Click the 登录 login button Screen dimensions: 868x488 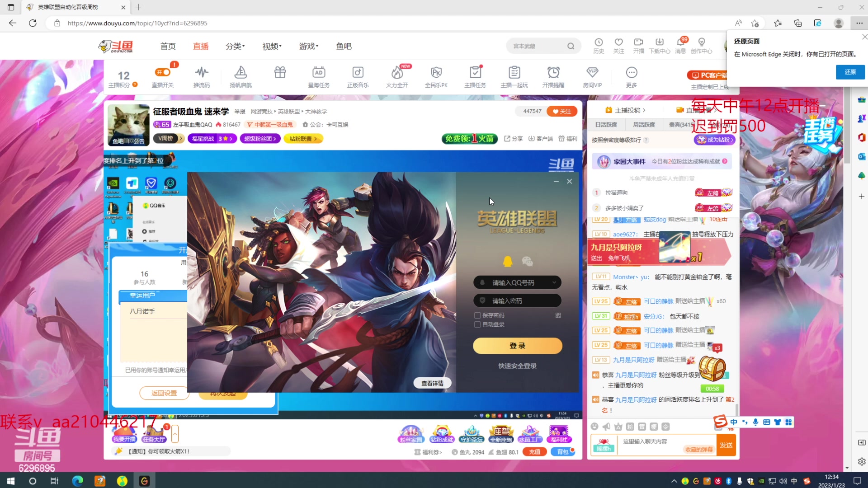tap(518, 346)
